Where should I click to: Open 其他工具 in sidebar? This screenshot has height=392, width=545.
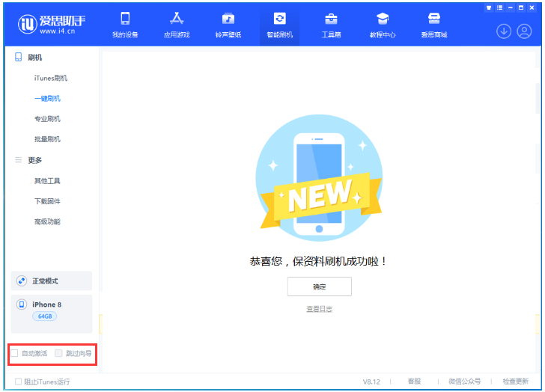(x=47, y=181)
